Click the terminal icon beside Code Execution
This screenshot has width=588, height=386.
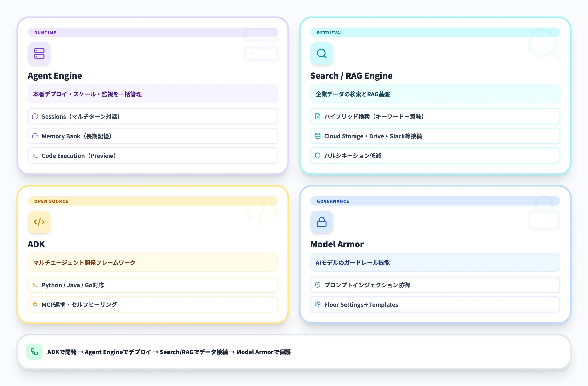point(35,155)
